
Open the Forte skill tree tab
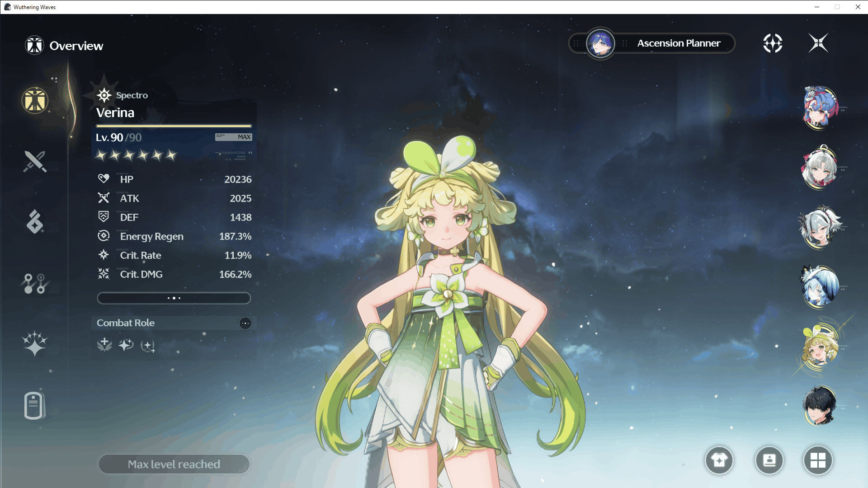(x=34, y=284)
